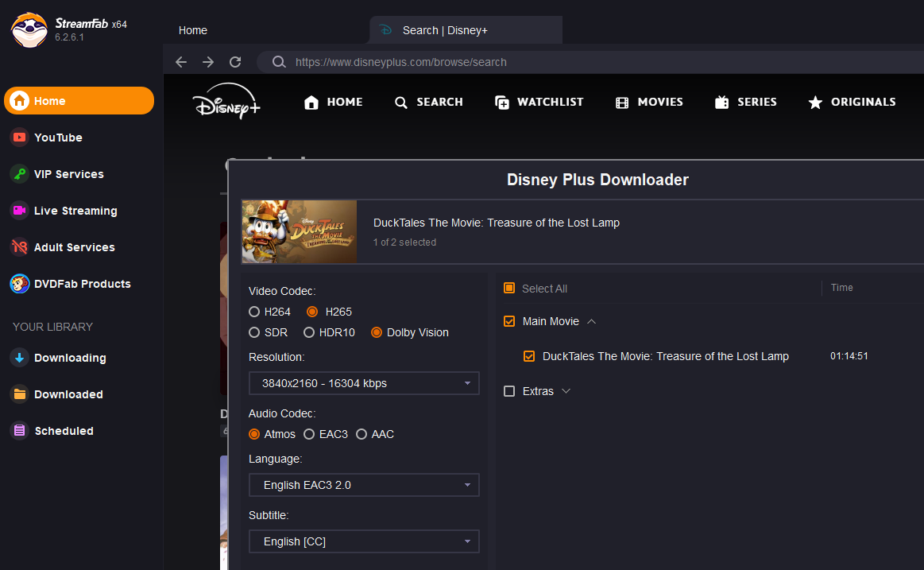Click the Scheduled tasks icon
The height and width of the screenshot is (570, 924).
pos(19,431)
